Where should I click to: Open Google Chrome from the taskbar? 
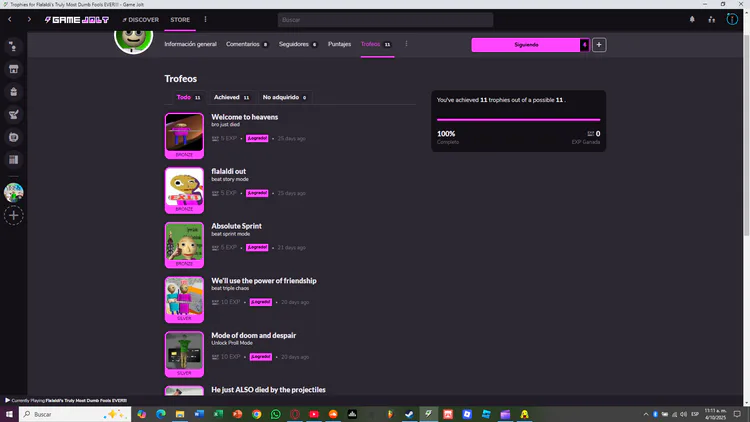(x=256, y=414)
